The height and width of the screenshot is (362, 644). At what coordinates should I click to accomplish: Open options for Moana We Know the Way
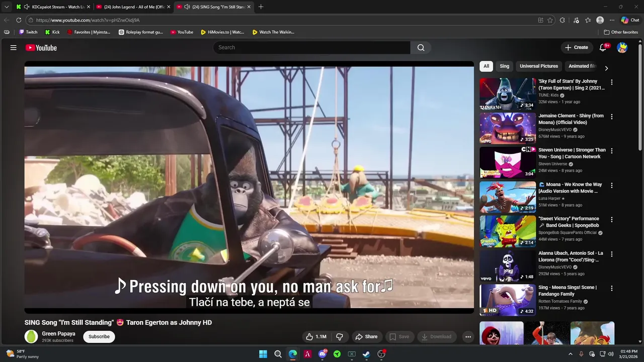point(612,186)
